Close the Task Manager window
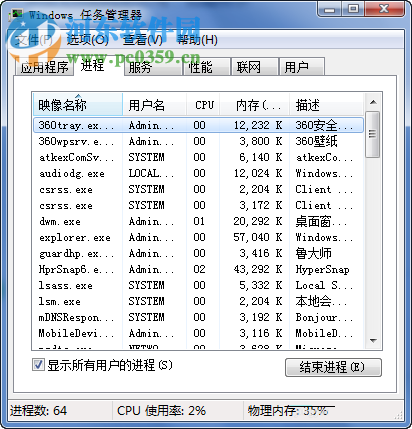This screenshot has height=429, width=412. [384, 9]
